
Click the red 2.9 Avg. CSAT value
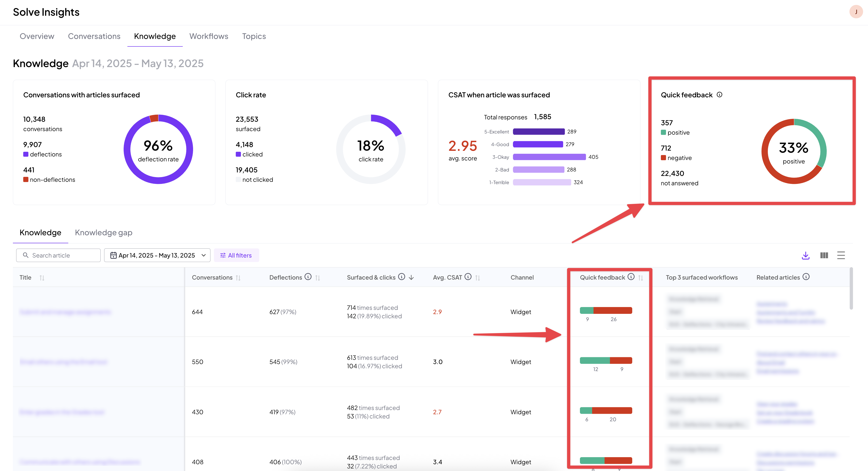[x=437, y=312]
